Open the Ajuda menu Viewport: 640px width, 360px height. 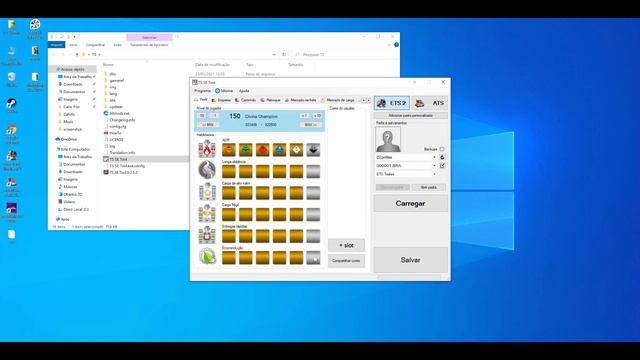(244, 91)
